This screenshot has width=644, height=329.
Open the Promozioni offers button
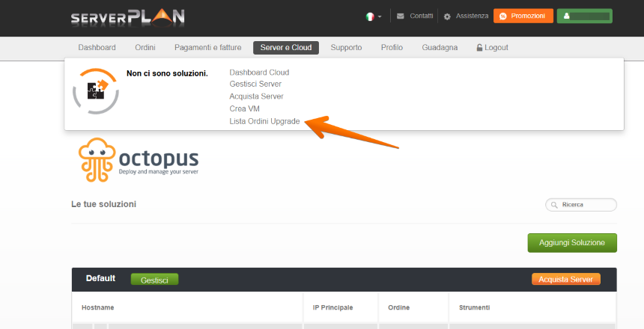click(x=523, y=16)
